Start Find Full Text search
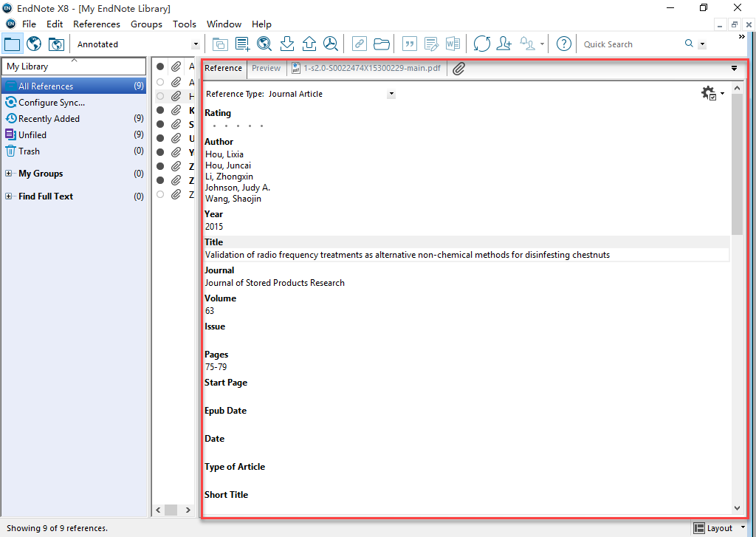756x537 pixels. [x=330, y=44]
